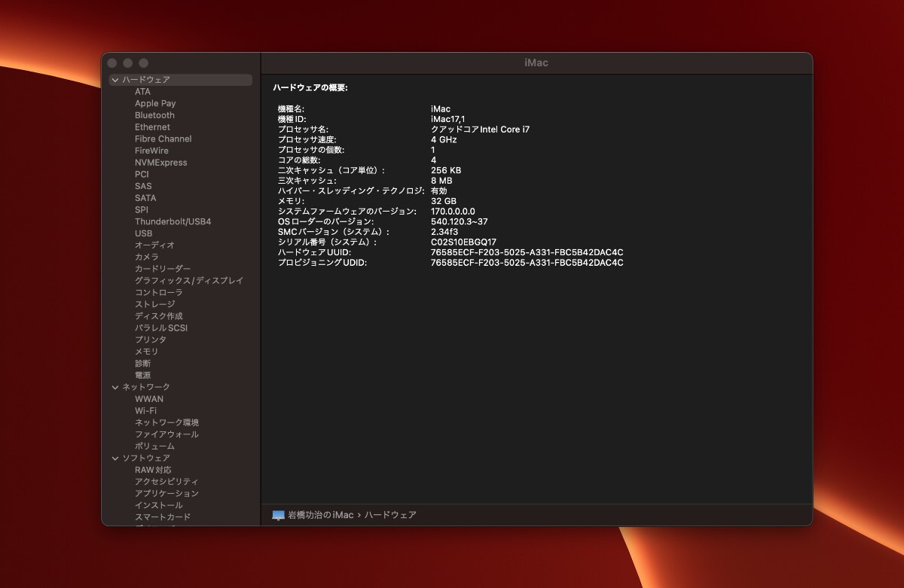This screenshot has width=904, height=588.
Task: Show the NVMExpress information
Action: point(160,163)
